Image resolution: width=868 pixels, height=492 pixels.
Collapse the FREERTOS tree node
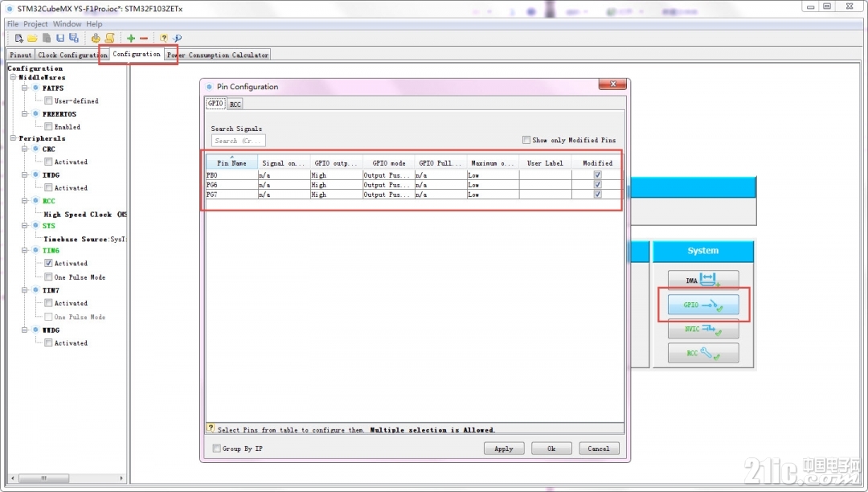tap(24, 114)
